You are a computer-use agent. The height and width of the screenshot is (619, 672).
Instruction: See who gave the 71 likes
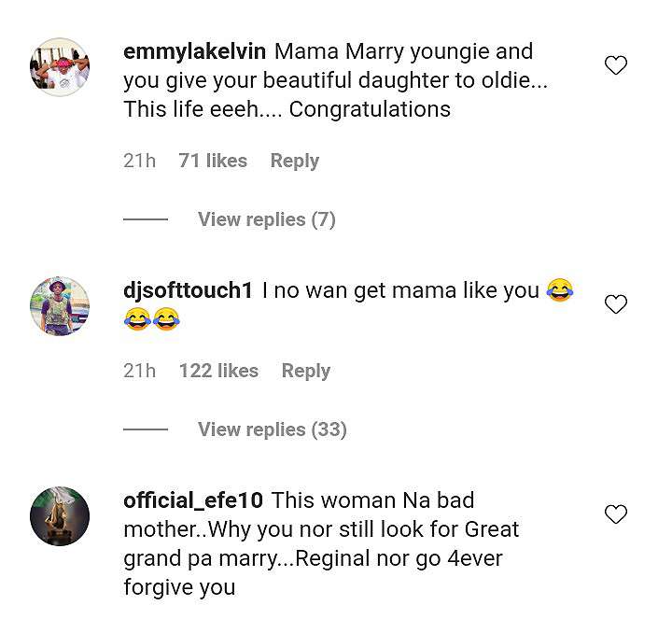pos(213,161)
